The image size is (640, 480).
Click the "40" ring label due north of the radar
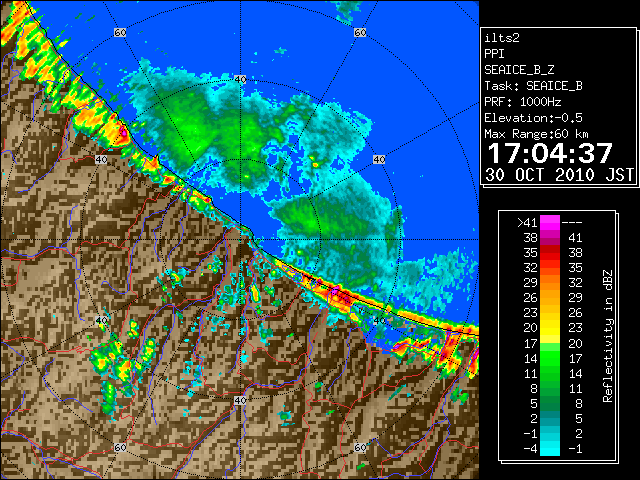(240, 79)
